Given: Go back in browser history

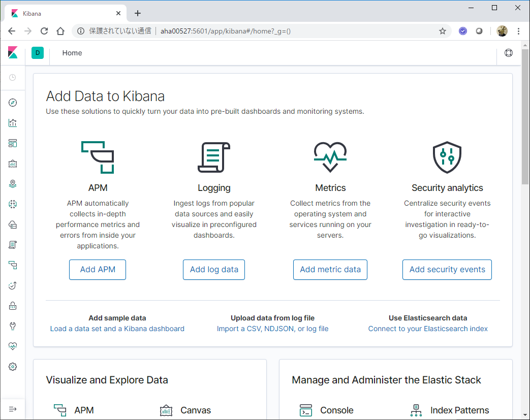Looking at the screenshot, I should (12, 31).
